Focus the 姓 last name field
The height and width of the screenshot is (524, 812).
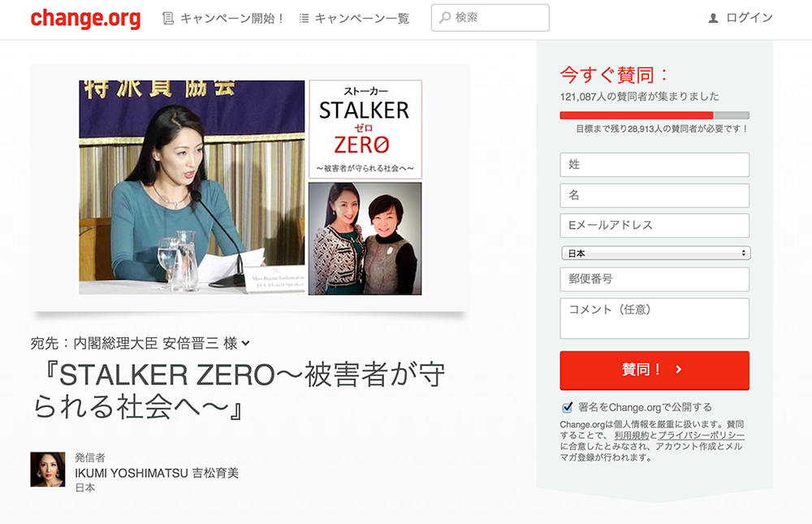(x=654, y=165)
